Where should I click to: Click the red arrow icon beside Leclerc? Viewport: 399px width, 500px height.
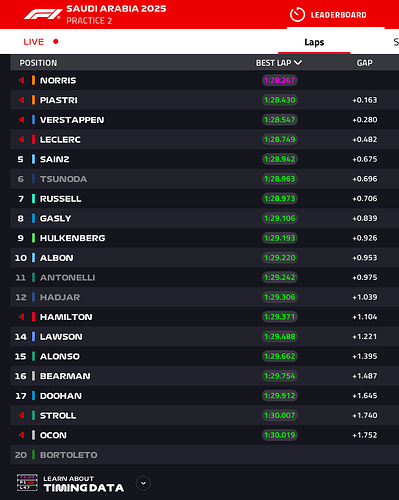[x=22, y=139]
